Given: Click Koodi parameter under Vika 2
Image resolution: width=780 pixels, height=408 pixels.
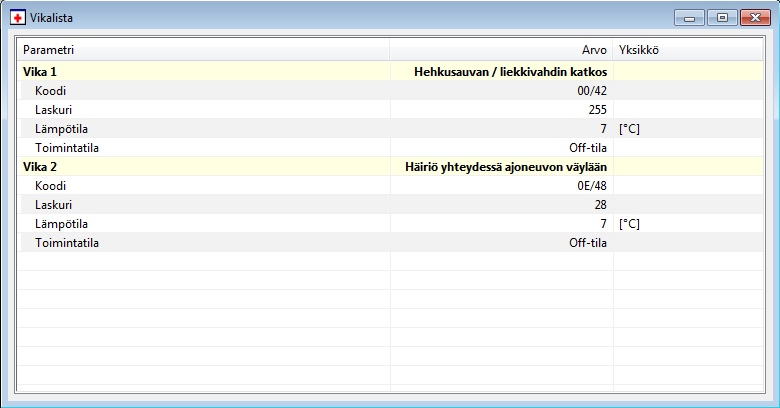Looking at the screenshot, I should coord(51,186).
